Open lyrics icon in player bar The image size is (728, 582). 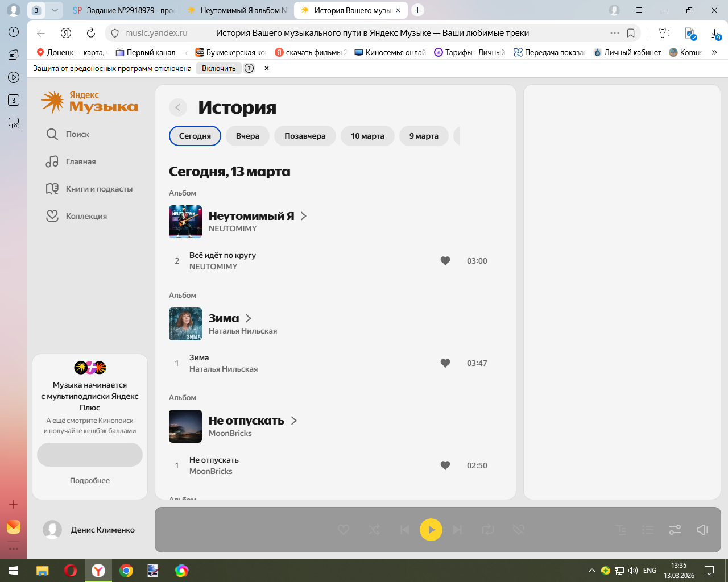(x=621, y=530)
